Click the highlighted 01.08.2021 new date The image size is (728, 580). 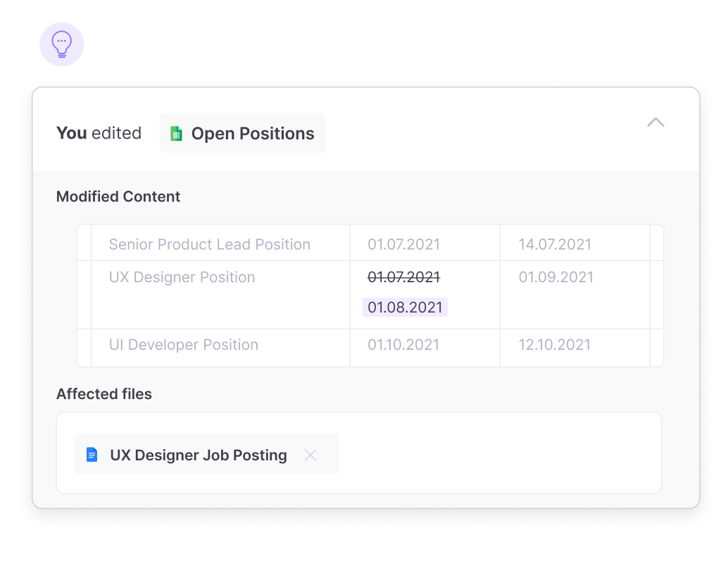pyautogui.click(x=405, y=308)
